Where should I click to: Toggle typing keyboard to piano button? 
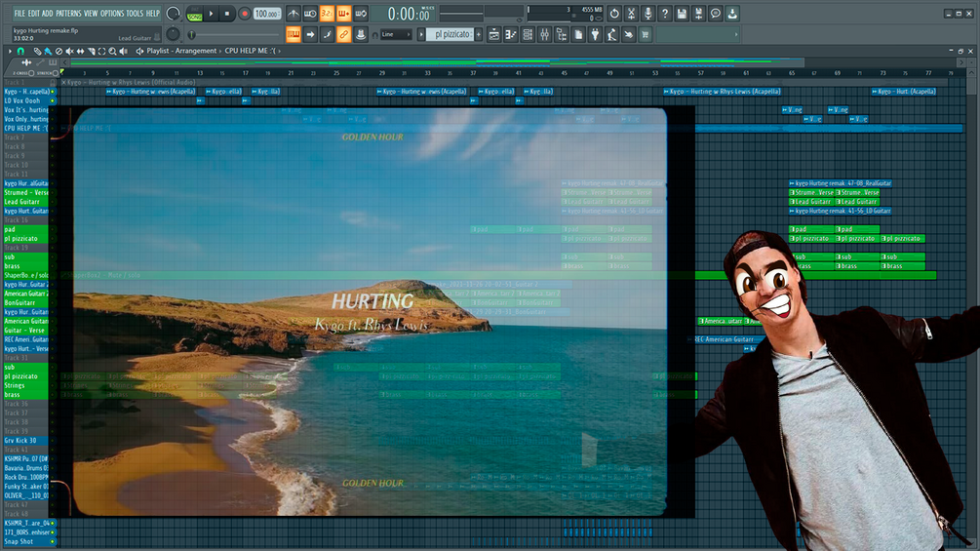pos(294,34)
